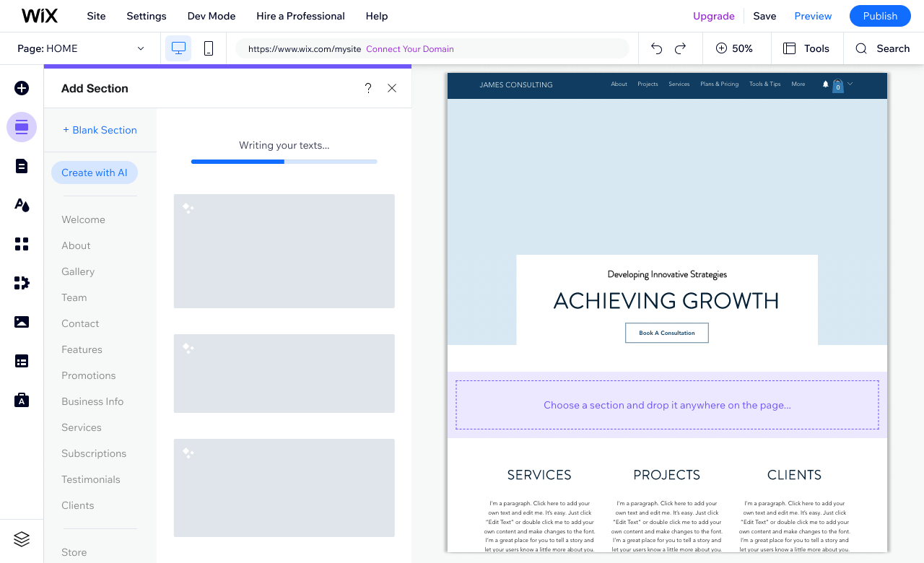This screenshot has width=924, height=563.
Task: Open the Dev Mode menu
Action: (x=212, y=16)
